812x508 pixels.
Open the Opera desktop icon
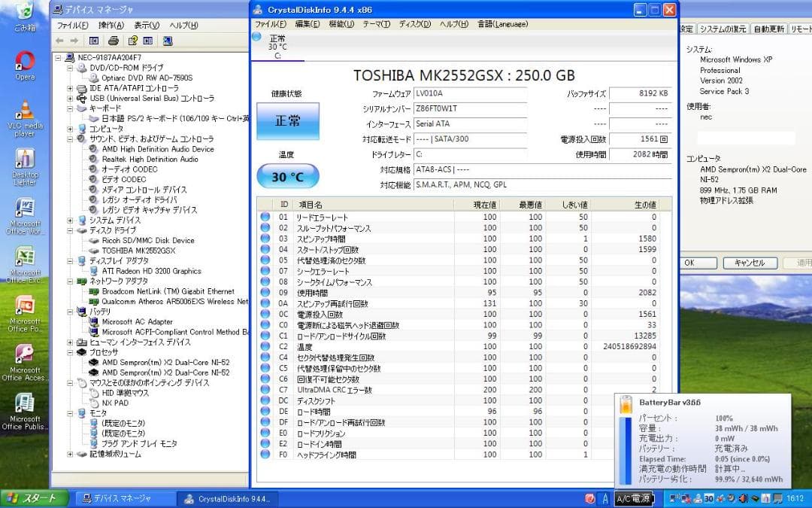pyautogui.click(x=24, y=65)
